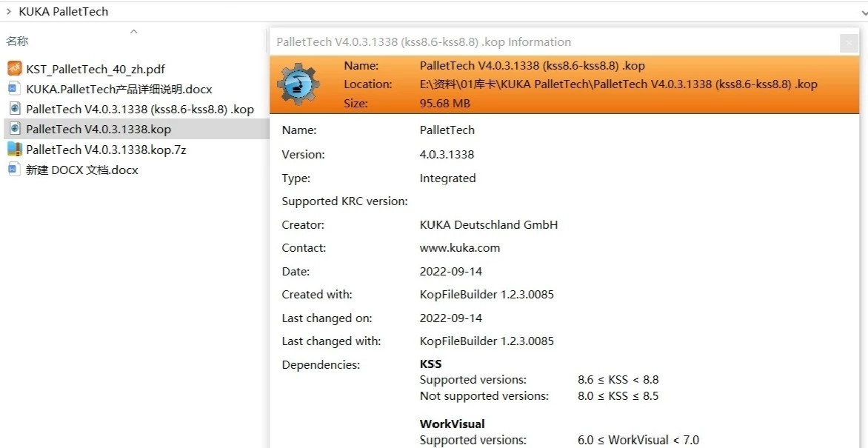Click the 7z archive icon for PalletTech V4.0.3.1338.kop.7z

(14, 149)
